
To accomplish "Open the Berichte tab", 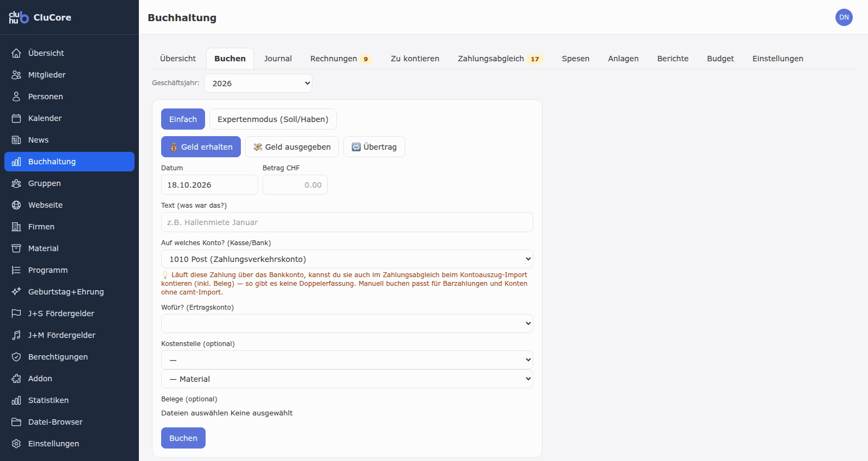I will pos(673,59).
